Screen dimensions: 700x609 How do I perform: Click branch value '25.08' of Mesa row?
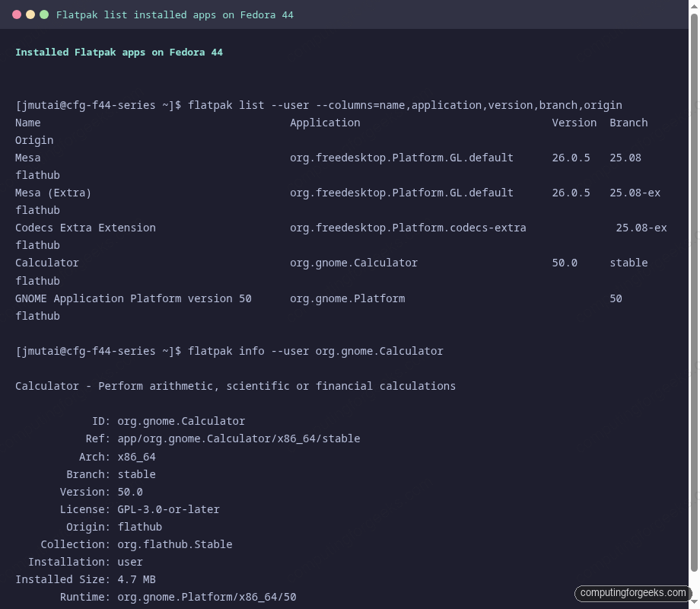(x=625, y=158)
